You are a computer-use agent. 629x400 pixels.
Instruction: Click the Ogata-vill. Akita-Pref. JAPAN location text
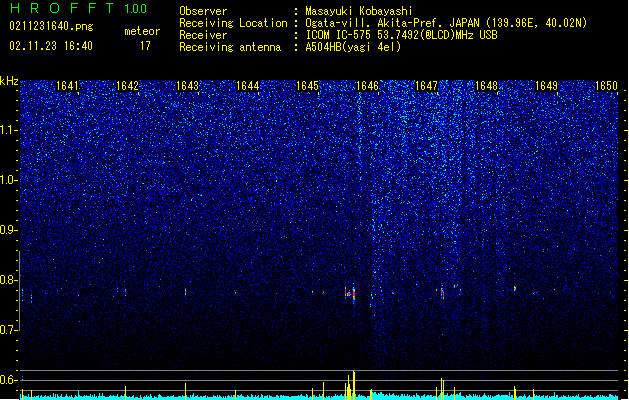click(x=446, y=23)
